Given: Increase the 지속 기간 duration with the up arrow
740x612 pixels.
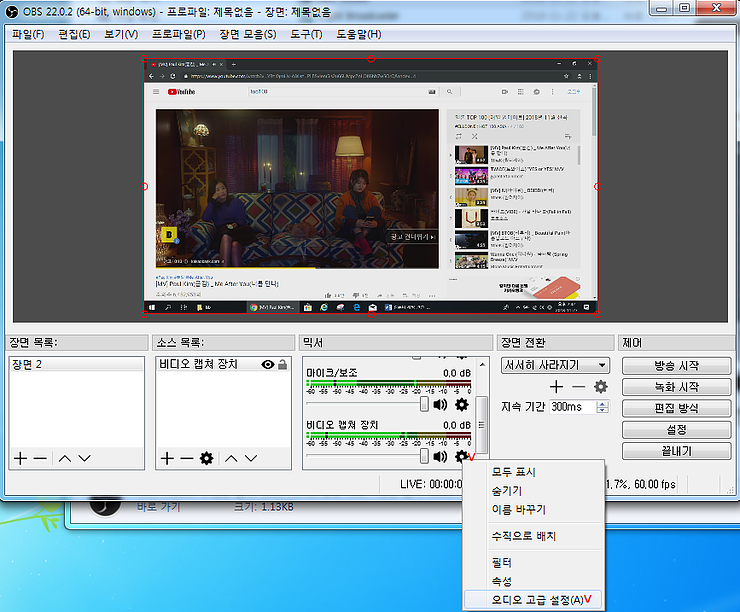Looking at the screenshot, I should 602,403.
